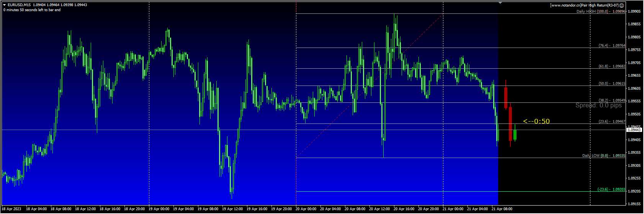This screenshot has height=214, width=644.
Task: Click the '19 Apr 12:00' time axis label
Action: tap(232, 209)
